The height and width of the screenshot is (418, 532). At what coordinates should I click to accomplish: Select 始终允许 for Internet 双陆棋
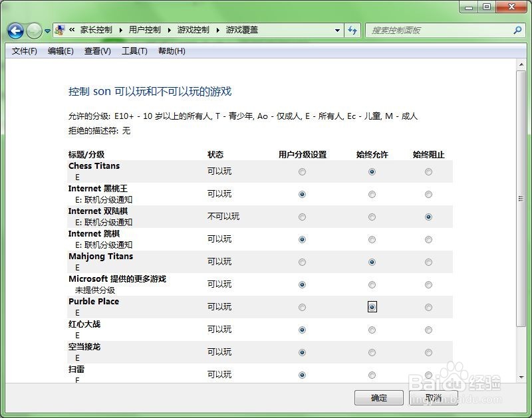click(372, 217)
